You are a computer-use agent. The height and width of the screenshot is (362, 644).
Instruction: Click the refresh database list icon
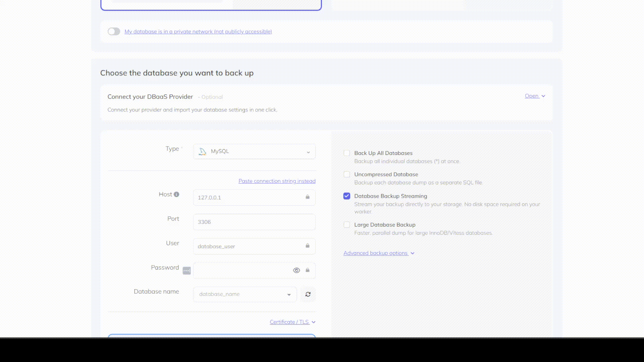tap(308, 294)
